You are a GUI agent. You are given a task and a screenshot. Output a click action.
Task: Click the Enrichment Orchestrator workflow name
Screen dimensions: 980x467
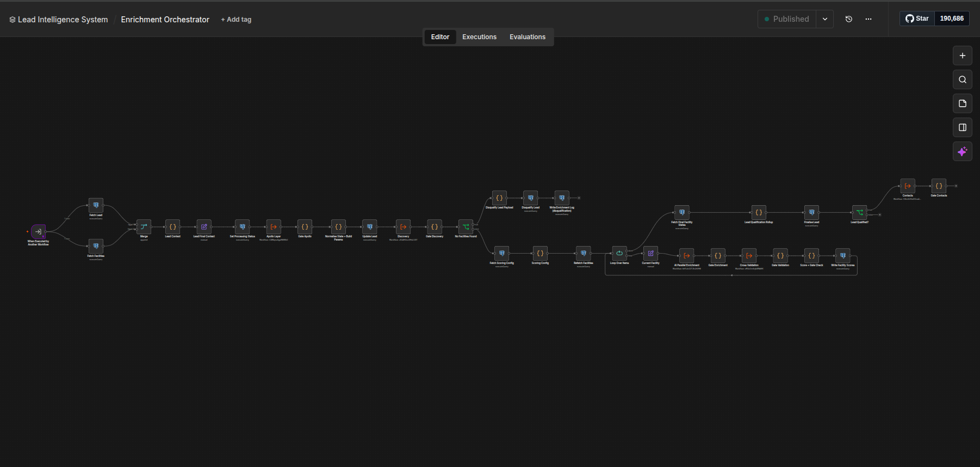tap(165, 20)
